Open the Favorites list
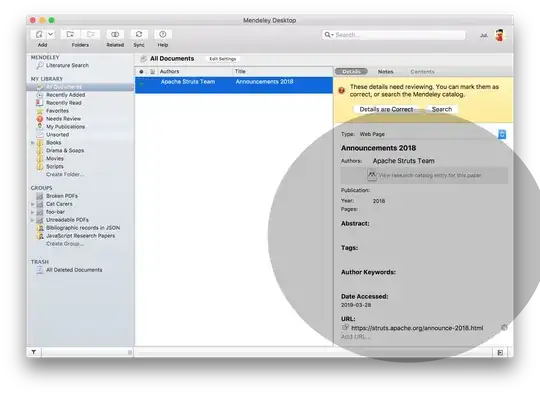540x395 pixels. pyautogui.click(x=57, y=111)
